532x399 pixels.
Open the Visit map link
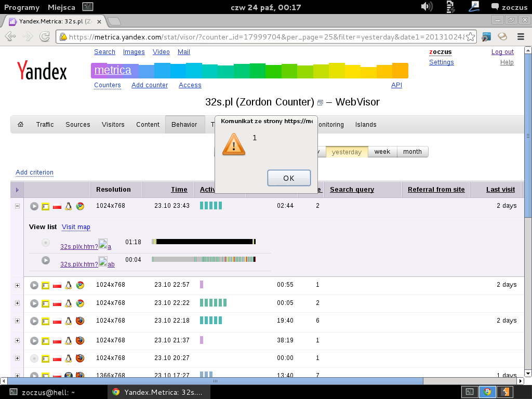point(76,227)
